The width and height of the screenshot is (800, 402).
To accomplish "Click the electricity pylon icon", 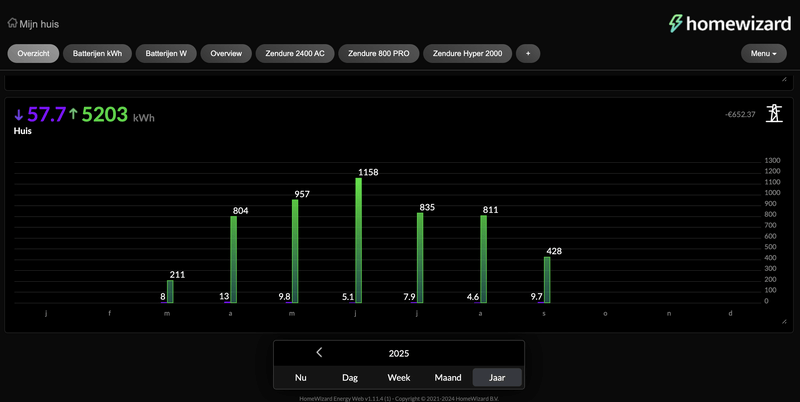I will point(774,113).
